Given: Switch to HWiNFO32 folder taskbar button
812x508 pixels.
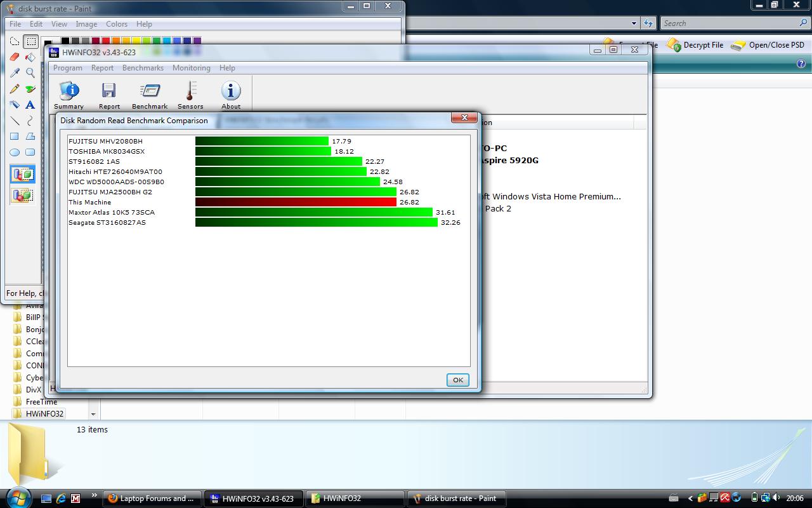Looking at the screenshot, I should 356,498.
